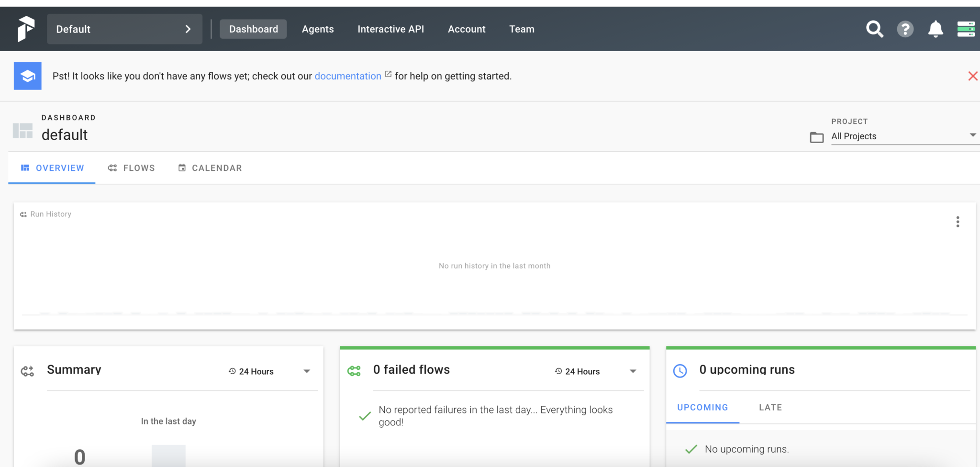Click the upcoming runs clock icon
The image size is (980, 467).
tap(680, 371)
